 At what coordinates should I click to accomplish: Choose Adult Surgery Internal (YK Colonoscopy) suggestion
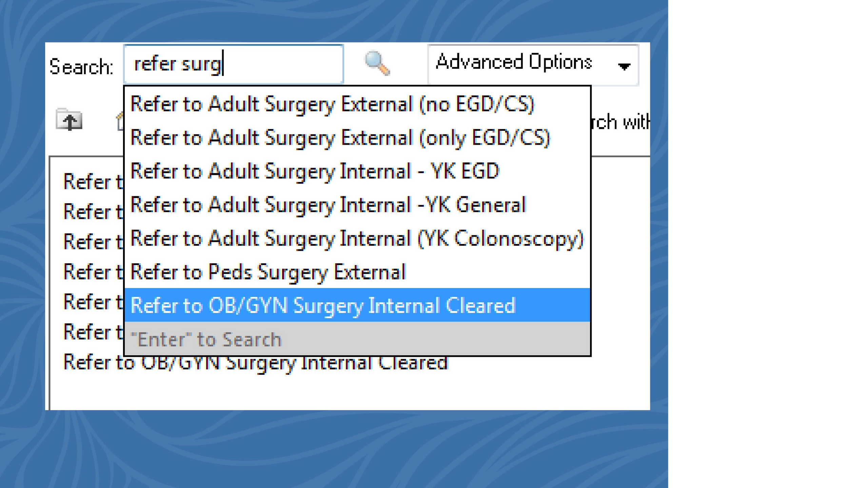(357, 238)
